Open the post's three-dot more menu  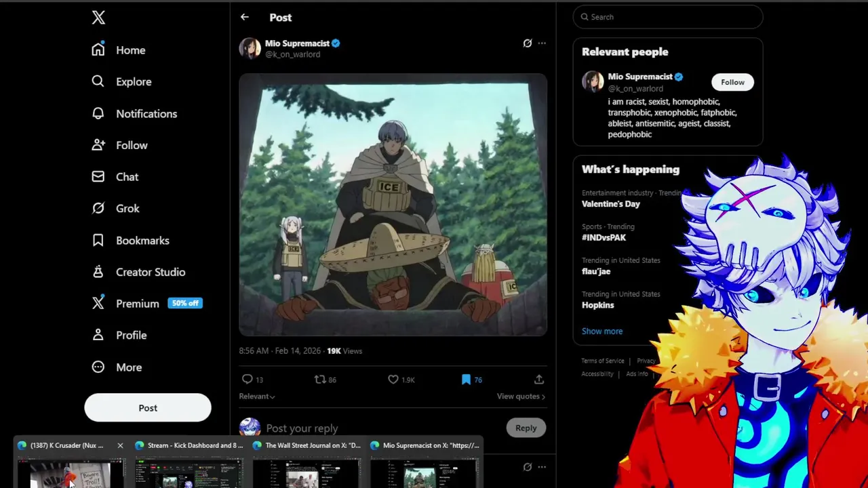[x=542, y=43]
